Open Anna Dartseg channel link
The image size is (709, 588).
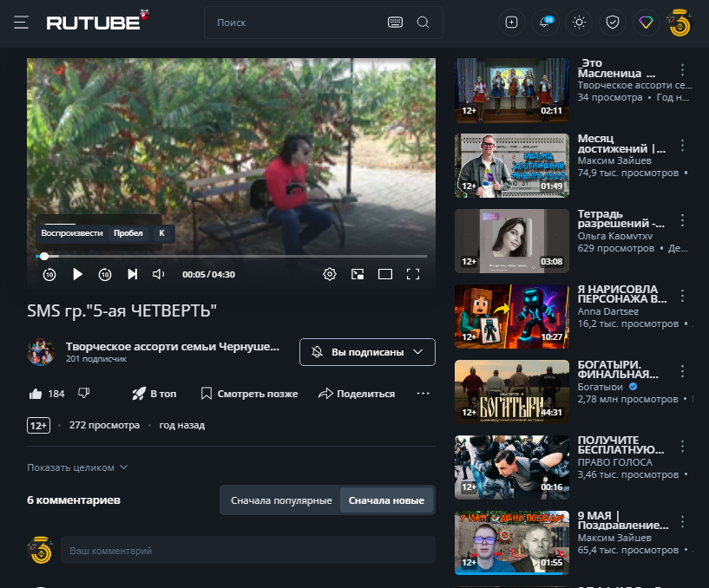tap(608, 311)
